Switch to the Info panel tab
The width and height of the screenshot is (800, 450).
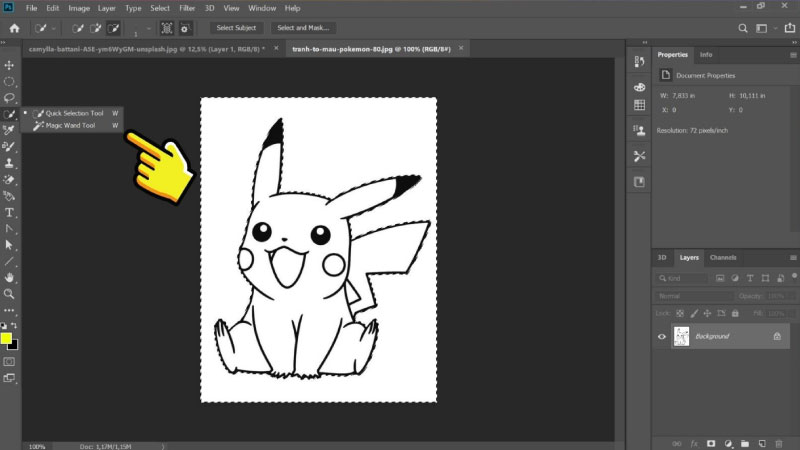(706, 55)
